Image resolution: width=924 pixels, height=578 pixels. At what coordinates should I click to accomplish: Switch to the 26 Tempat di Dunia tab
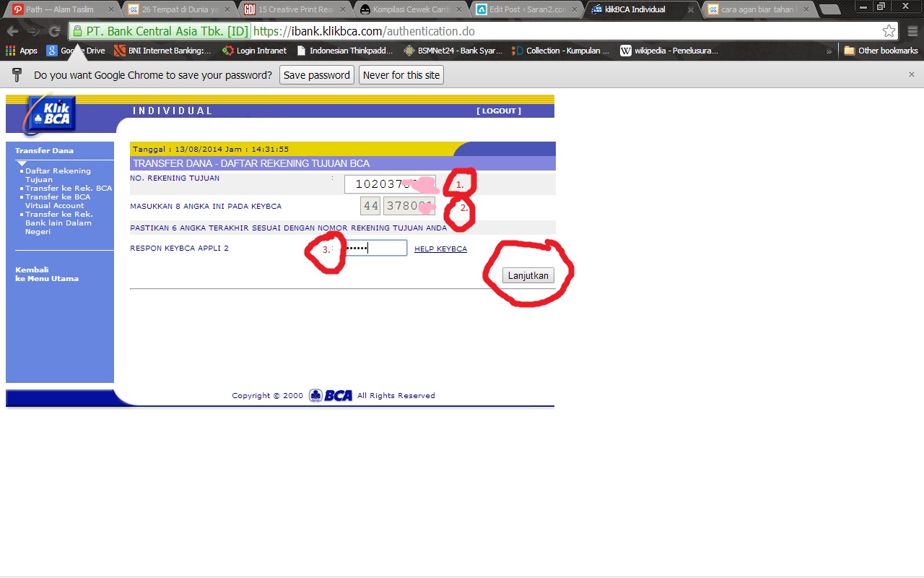tap(178, 9)
